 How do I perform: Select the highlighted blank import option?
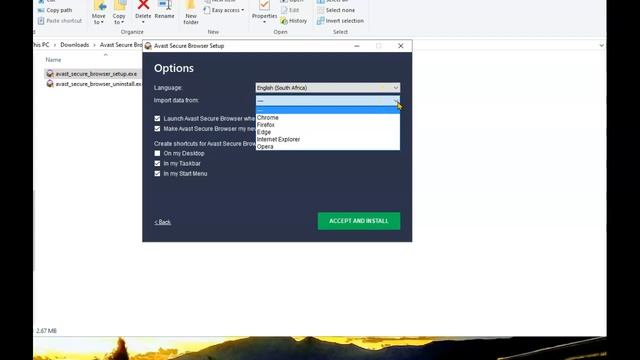(x=328, y=110)
